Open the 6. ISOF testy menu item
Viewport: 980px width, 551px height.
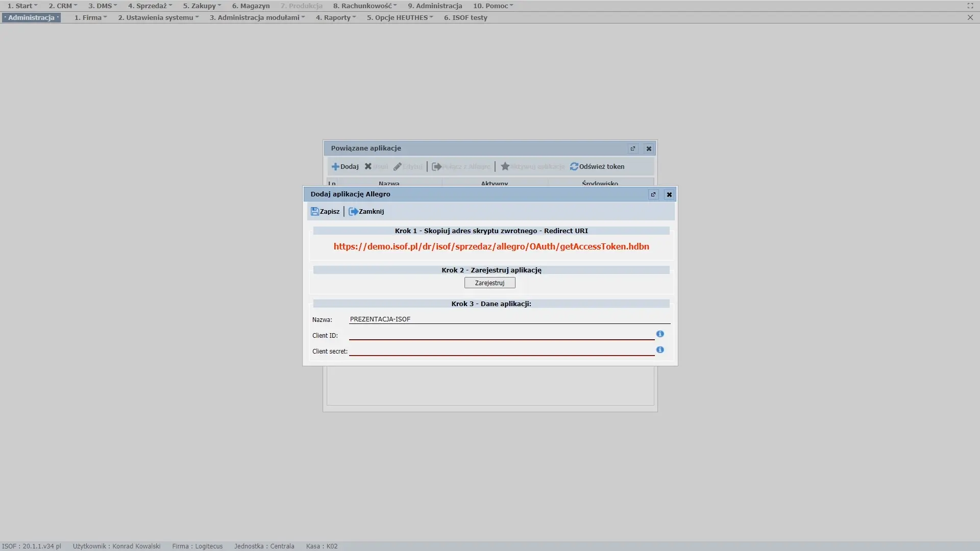(x=465, y=17)
